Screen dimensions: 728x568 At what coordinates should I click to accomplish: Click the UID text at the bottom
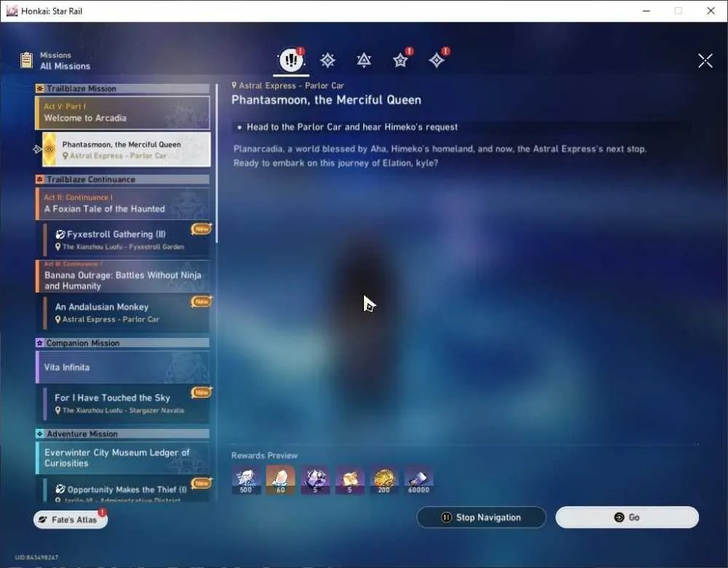click(x=36, y=557)
